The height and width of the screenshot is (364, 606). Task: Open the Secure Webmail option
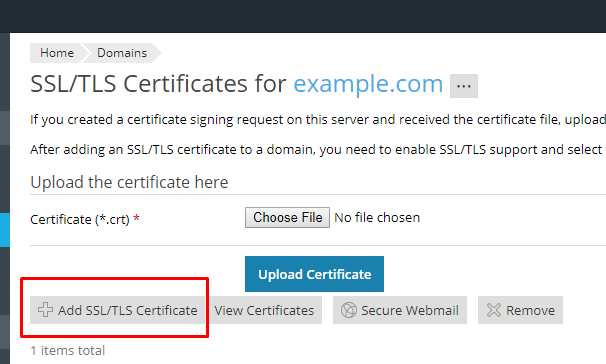point(400,310)
